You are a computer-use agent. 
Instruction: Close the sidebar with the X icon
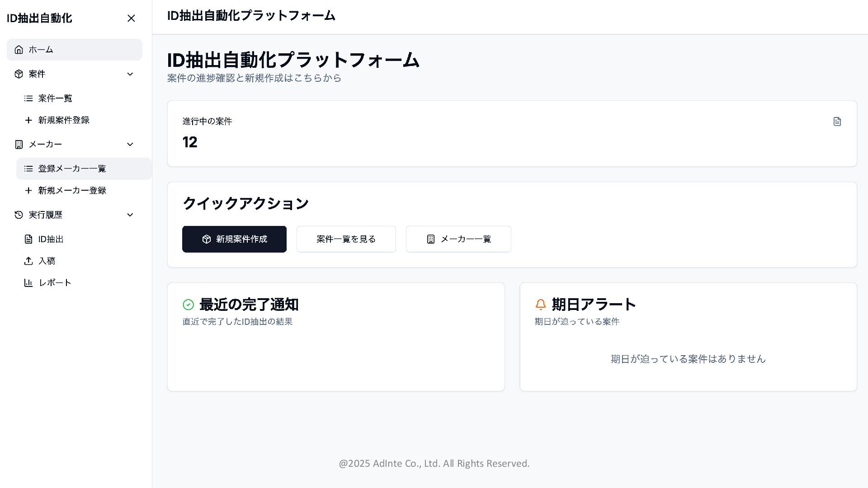(131, 19)
